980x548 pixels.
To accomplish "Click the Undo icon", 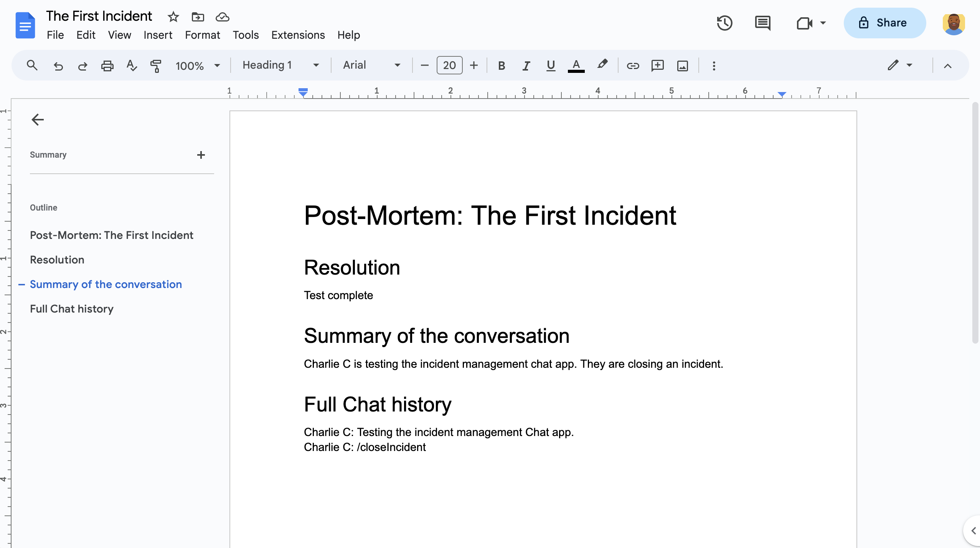I will pyautogui.click(x=57, y=65).
